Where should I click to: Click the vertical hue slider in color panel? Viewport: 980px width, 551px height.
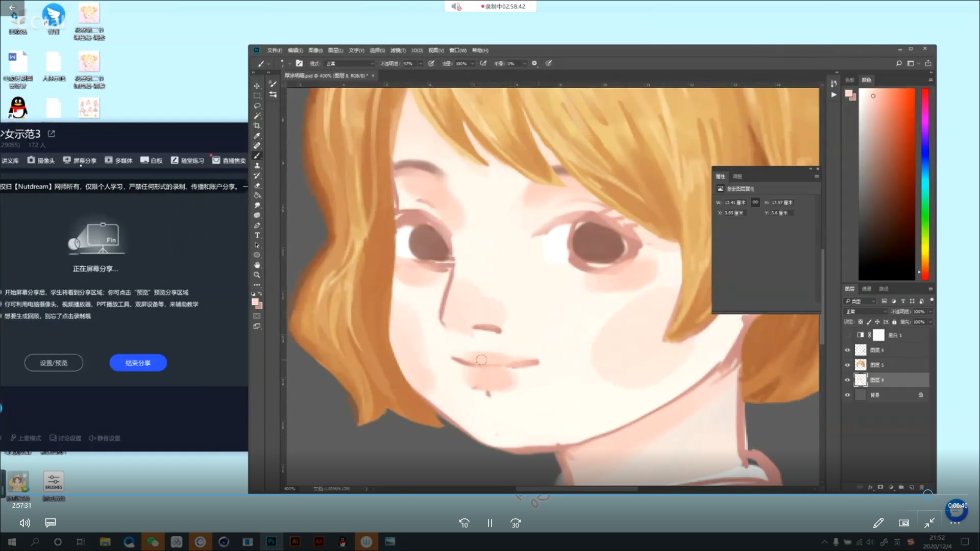[925, 184]
